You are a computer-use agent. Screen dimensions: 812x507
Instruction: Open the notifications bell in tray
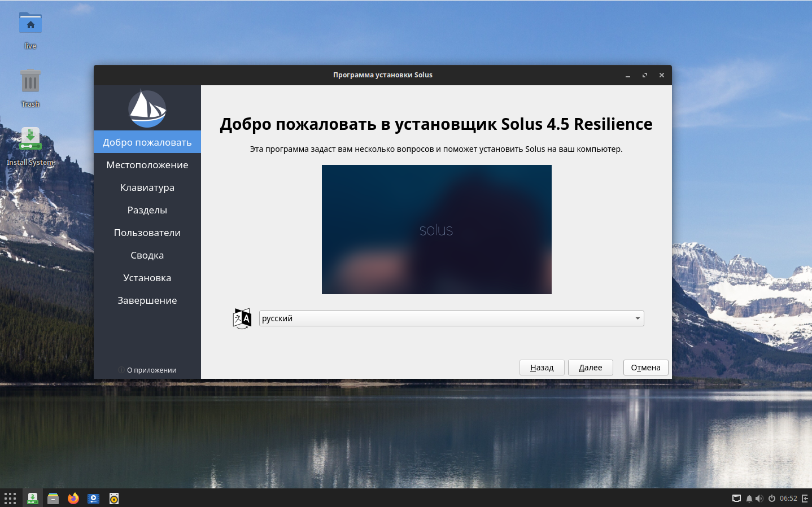[x=749, y=499]
